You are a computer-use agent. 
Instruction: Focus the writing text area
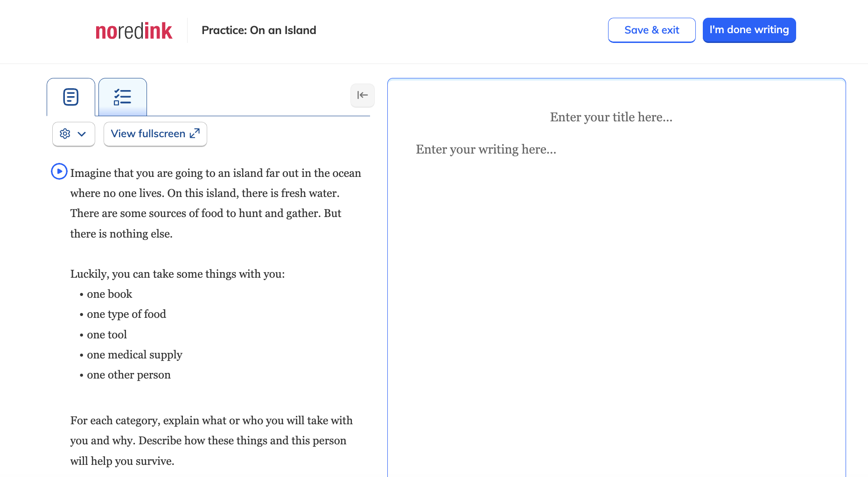pos(486,149)
